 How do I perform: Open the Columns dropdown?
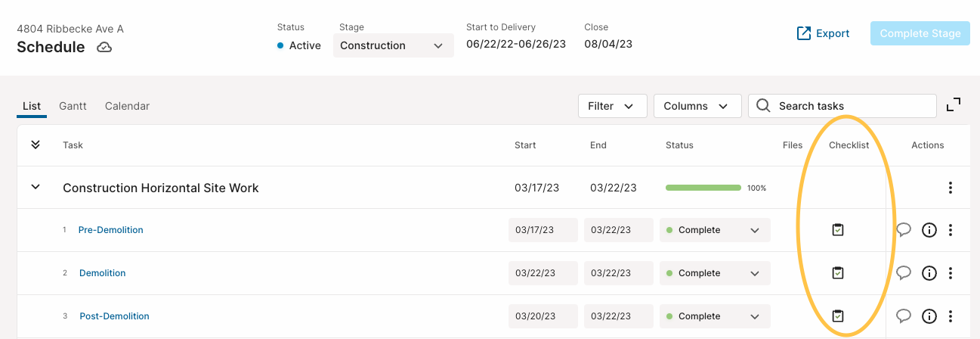(697, 106)
